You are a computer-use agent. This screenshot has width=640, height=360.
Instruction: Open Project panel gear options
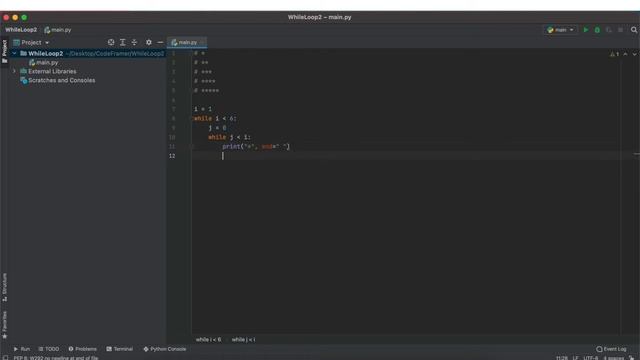click(149, 42)
